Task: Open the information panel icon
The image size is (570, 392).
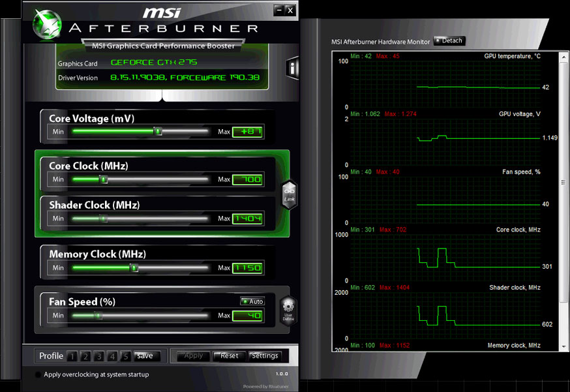Action: [x=292, y=68]
